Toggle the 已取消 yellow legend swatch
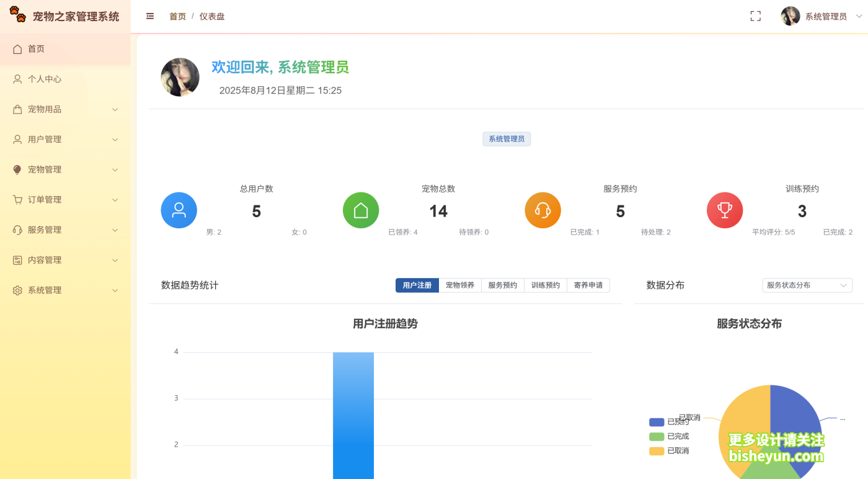 657,451
